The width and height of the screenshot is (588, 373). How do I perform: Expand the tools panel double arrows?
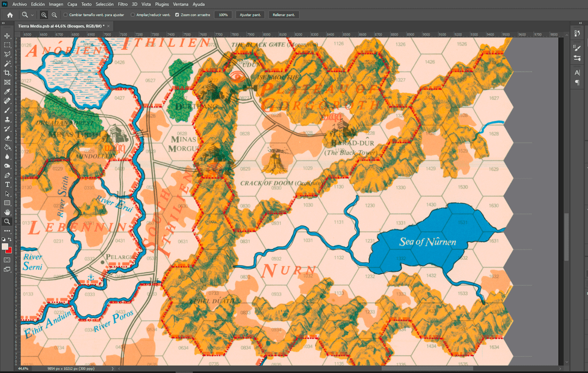[3, 24]
